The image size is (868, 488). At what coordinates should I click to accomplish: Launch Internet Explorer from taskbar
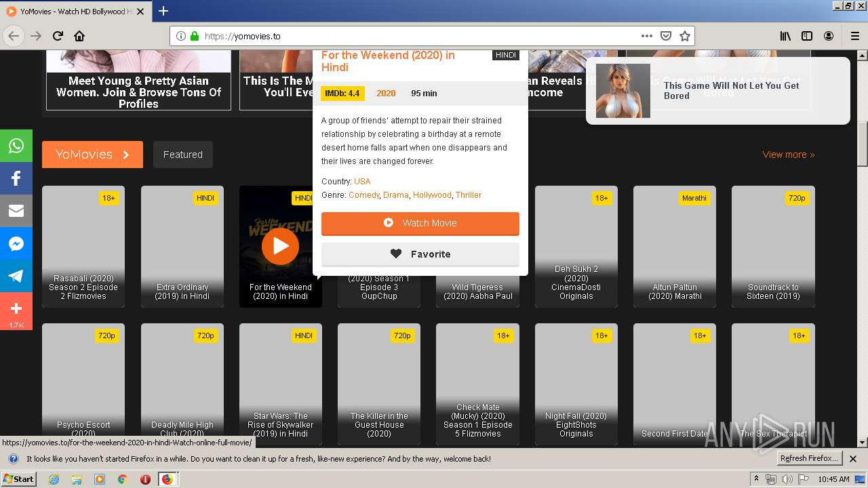coord(54,479)
